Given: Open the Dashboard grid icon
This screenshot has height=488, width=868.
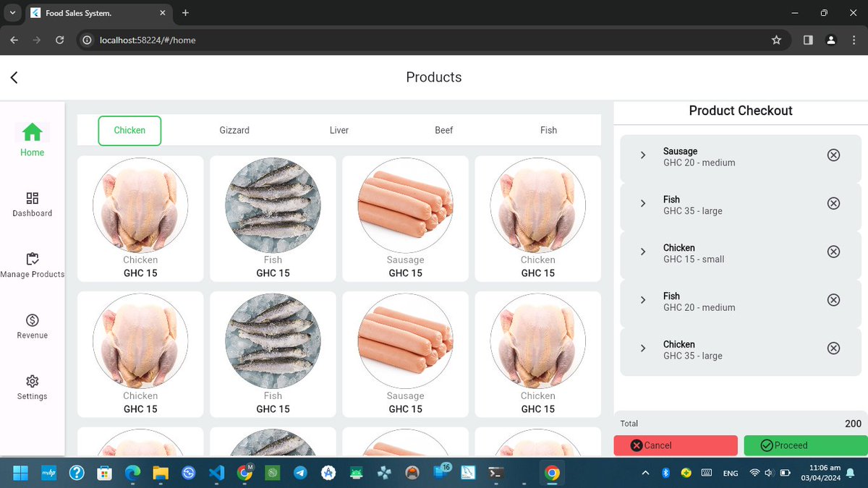Looking at the screenshot, I should point(33,198).
